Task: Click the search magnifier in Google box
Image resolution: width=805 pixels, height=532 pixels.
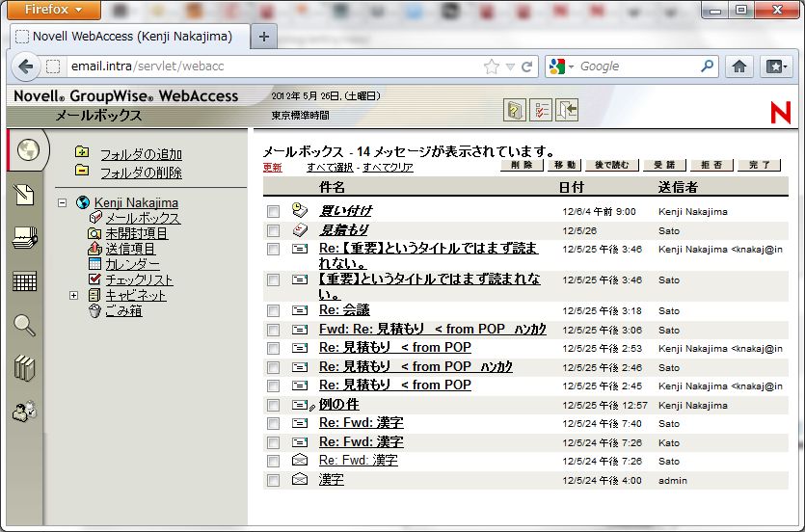Action: 707,66
